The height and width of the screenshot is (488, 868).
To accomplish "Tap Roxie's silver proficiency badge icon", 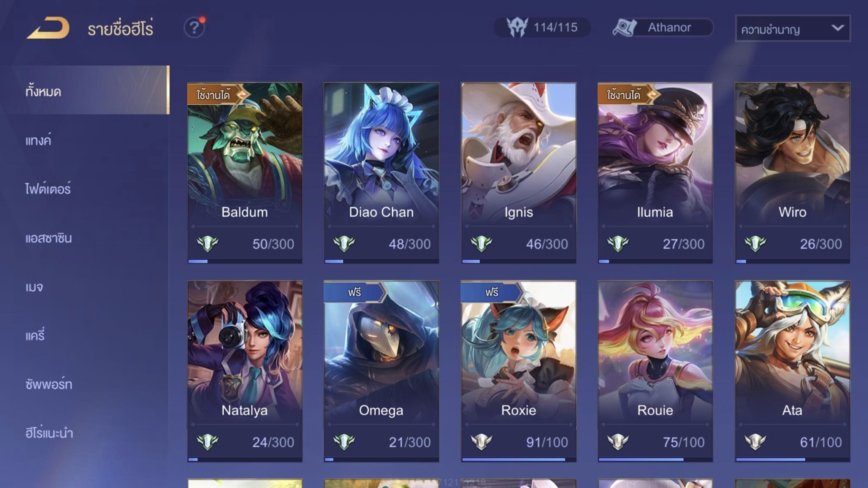I will tap(481, 442).
